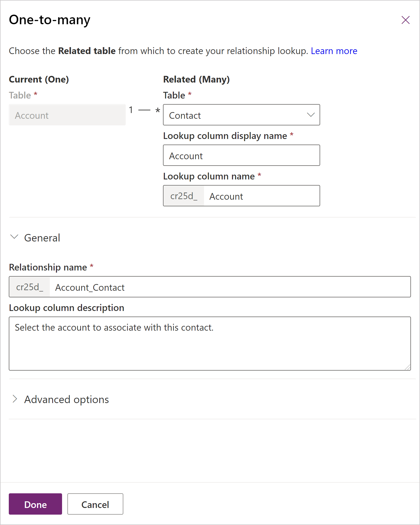The image size is (420, 525).
Task: Click the cr25d_ prefix beside Account_Contact
Action: 30,287
